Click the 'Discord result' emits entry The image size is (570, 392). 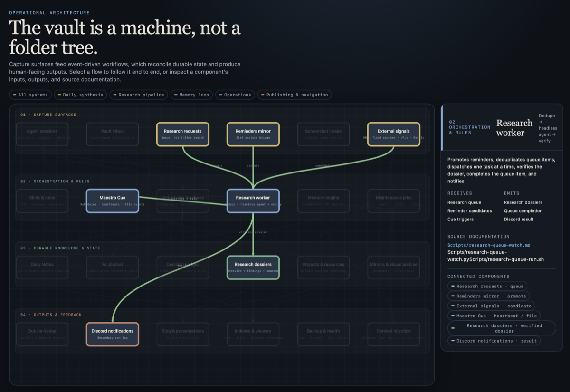pyautogui.click(x=519, y=220)
